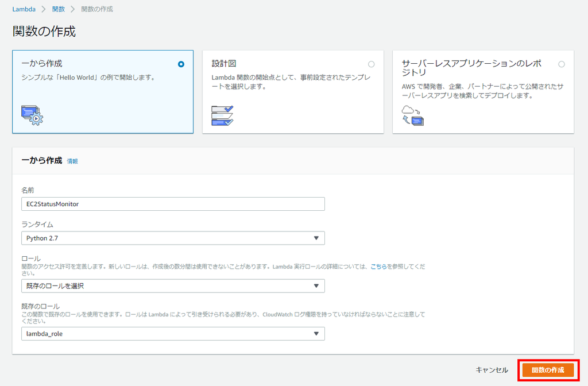Viewport: 588px width, 386px height.
Task: Click the 関数の作成 page heading
Action: coord(44,31)
